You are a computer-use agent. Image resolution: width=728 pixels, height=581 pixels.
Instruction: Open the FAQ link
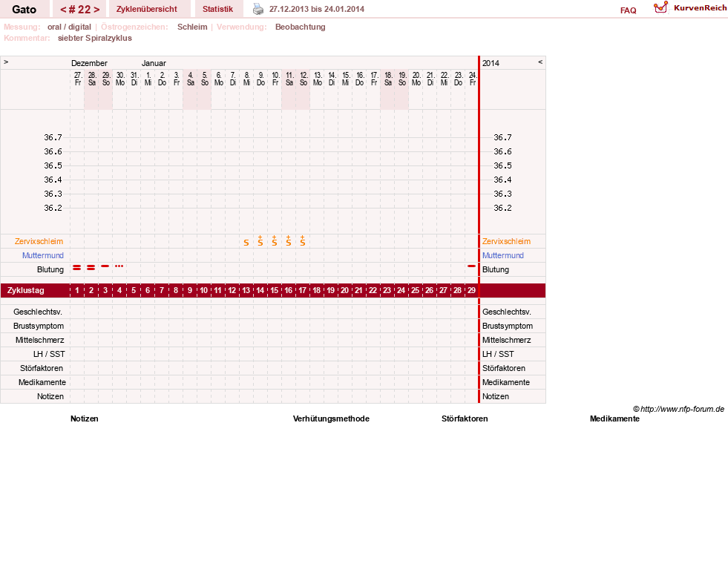[x=628, y=10]
